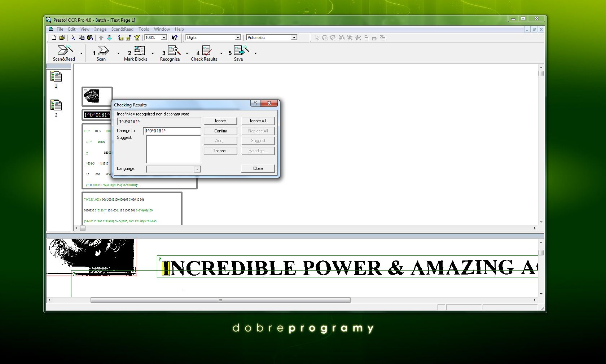Click the Paste clipboard icon

(x=90, y=38)
